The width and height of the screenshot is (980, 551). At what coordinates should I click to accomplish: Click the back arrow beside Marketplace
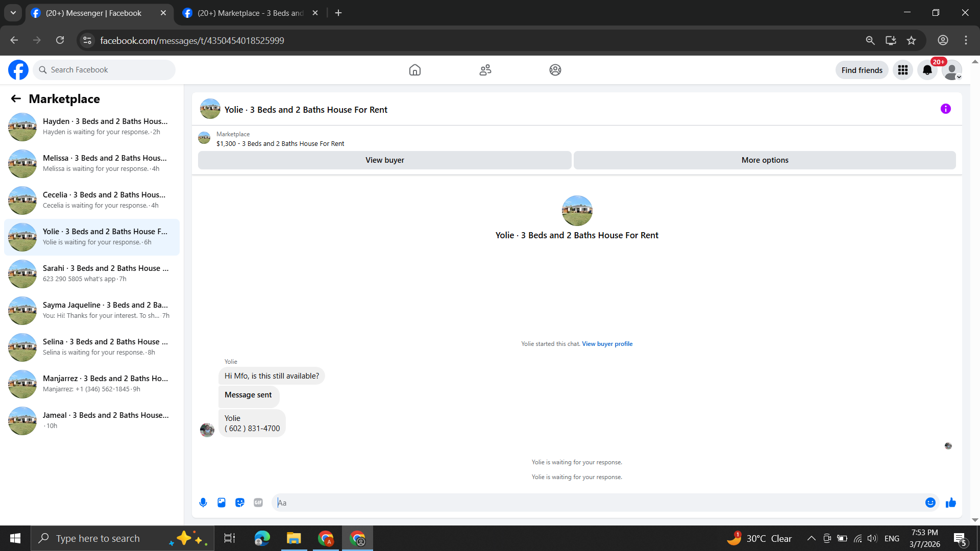coord(16,98)
